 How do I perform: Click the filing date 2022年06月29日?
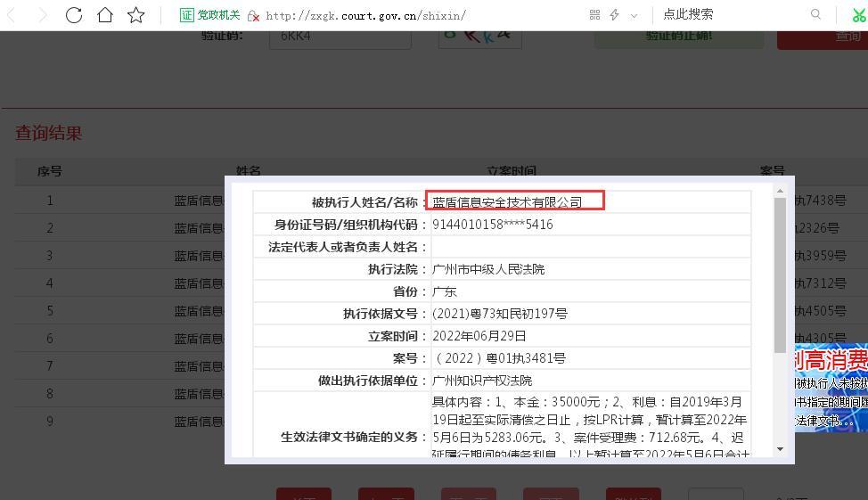pos(479,336)
